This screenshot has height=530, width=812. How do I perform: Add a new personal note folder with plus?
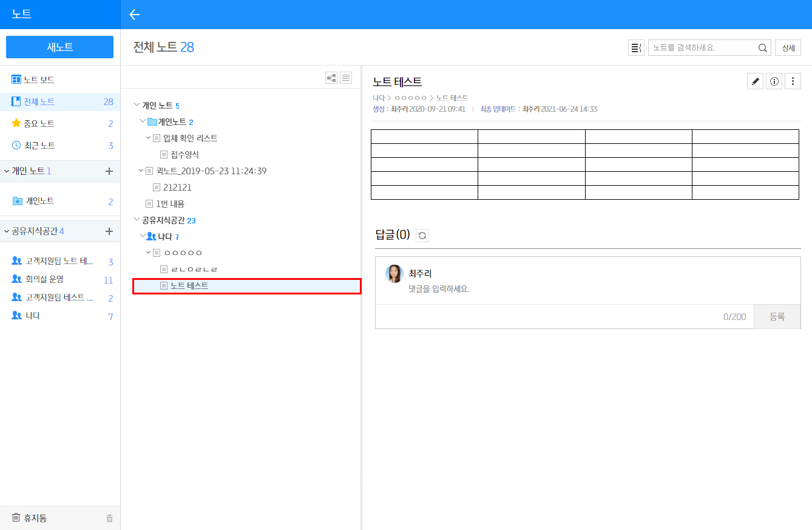pyautogui.click(x=109, y=171)
